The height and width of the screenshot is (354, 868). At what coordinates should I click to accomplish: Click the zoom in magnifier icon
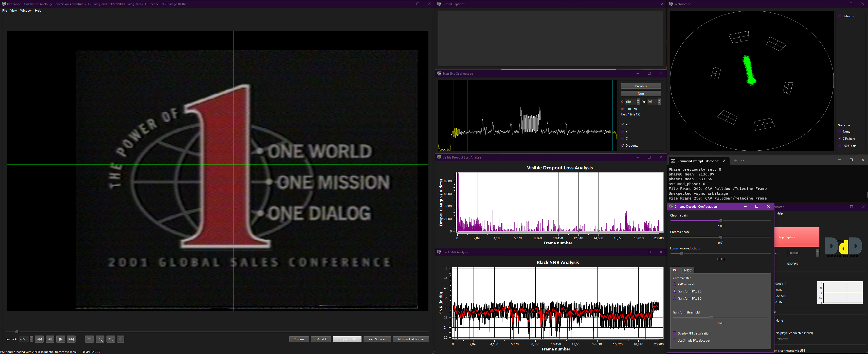click(x=89, y=339)
